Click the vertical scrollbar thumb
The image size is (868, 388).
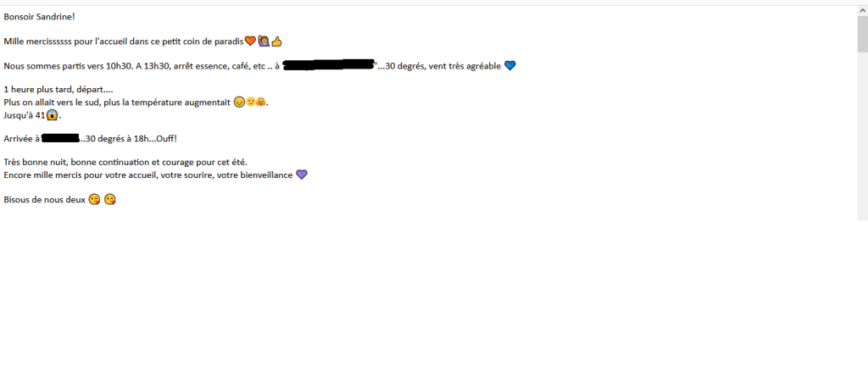(862, 35)
